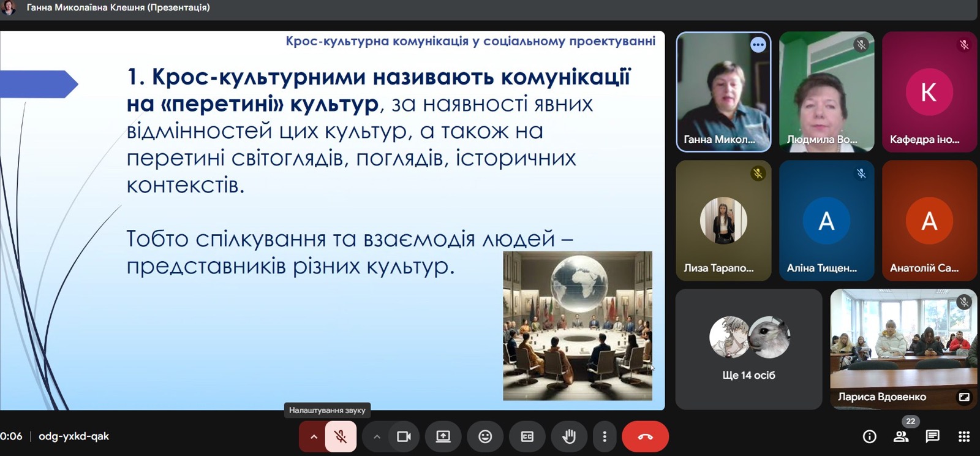
Task: Open more options three-dot menu
Action: pyautogui.click(x=605, y=436)
